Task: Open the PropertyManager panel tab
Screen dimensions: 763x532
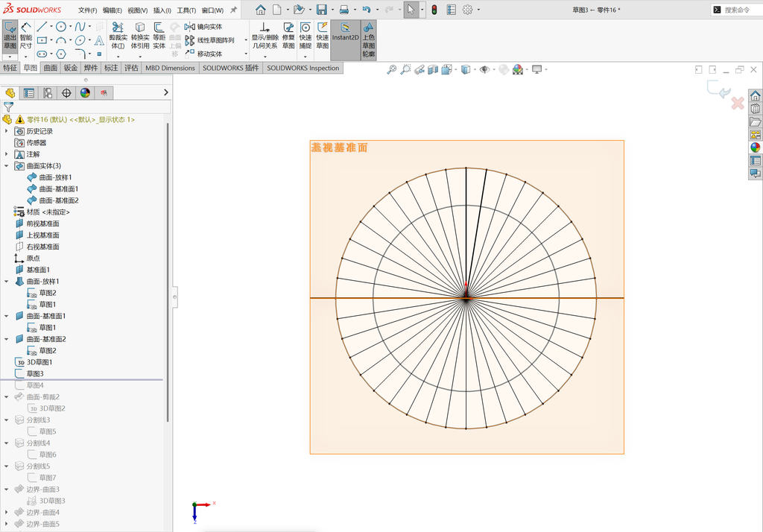Action: click(x=29, y=93)
